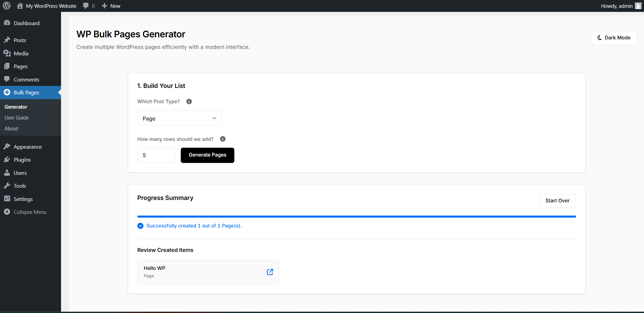644x313 pixels.
Task: Open Settings menu item
Action: click(31, 199)
